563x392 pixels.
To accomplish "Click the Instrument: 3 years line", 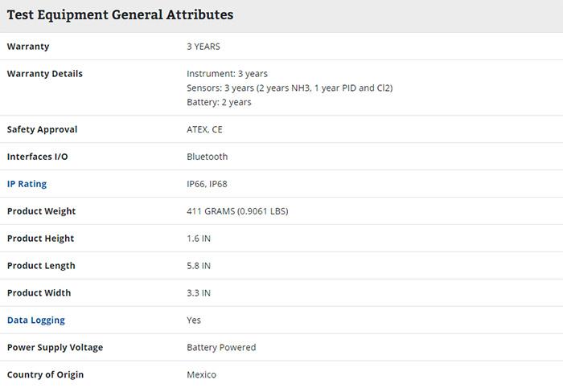I will [227, 74].
